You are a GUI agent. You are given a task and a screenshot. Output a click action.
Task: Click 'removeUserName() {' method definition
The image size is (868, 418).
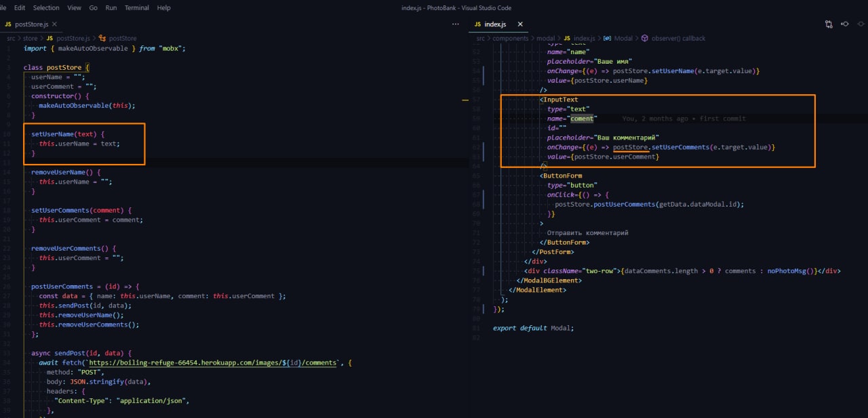66,172
